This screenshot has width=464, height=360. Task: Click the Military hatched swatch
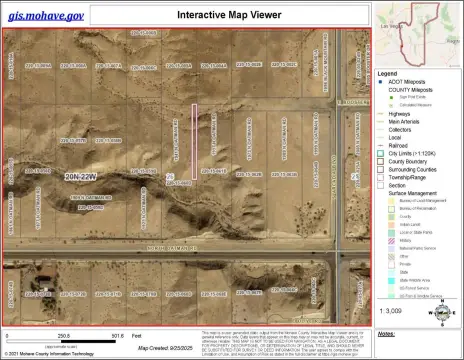point(392,241)
